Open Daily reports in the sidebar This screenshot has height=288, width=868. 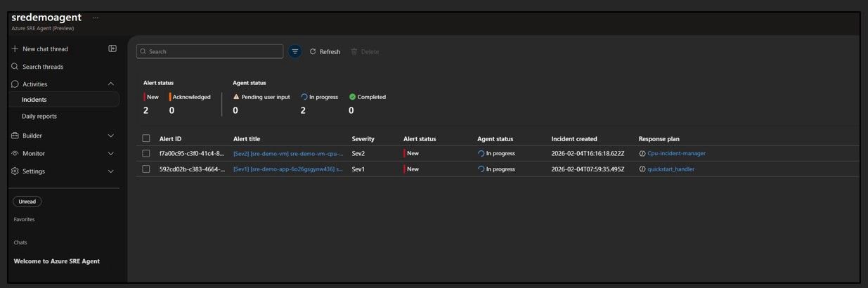point(39,117)
